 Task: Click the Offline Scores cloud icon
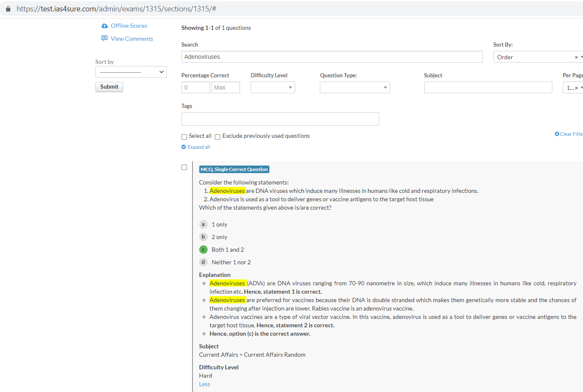(x=105, y=26)
